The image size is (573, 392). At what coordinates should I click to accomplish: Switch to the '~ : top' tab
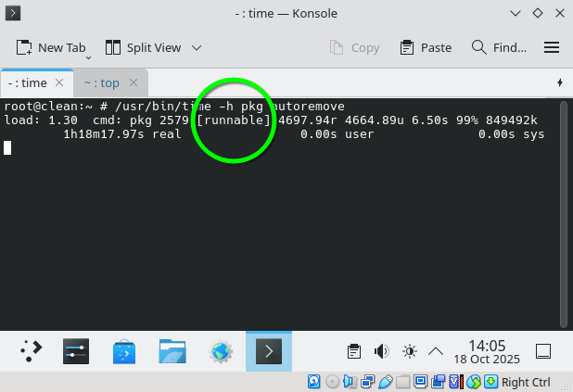[101, 82]
